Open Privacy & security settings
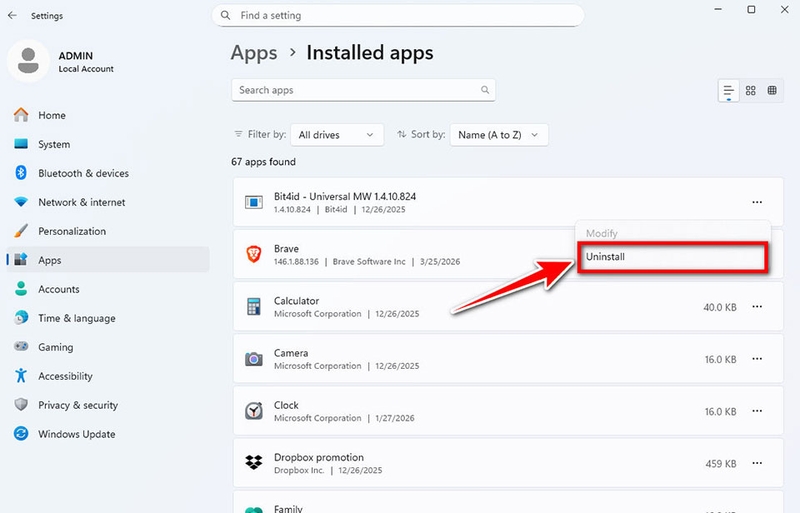Screen dimensions: 800x513 tap(108, 405)
